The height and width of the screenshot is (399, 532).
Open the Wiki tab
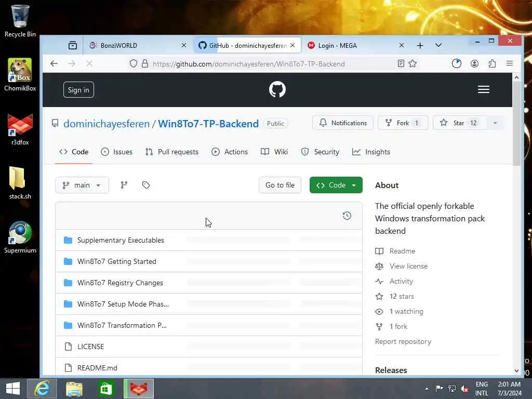point(274,152)
